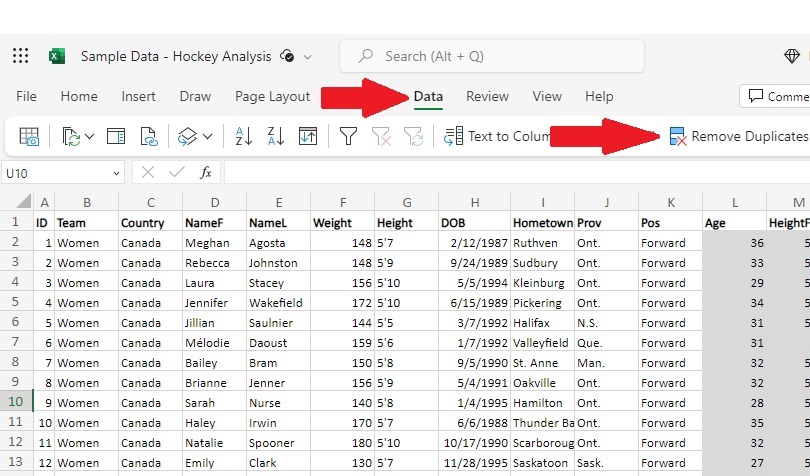Click the Excel logo icon
The image size is (810, 476).
[x=57, y=56]
